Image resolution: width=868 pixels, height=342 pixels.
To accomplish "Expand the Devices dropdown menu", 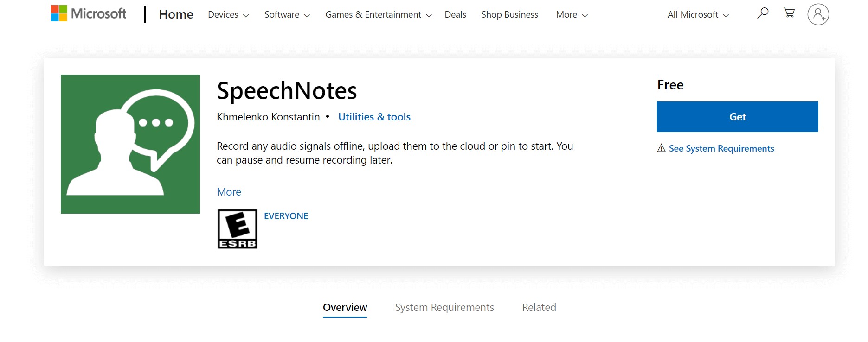I will point(228,15).
